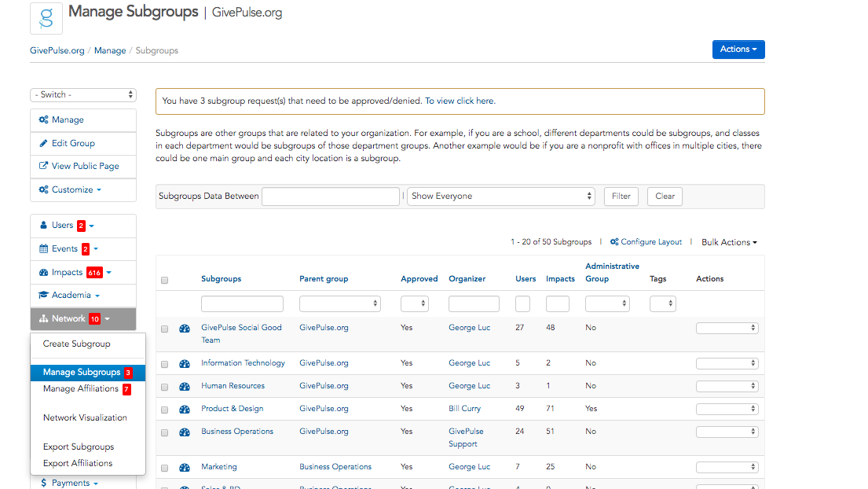Click GivePulse.org in the breadcrumb
The height and width of the screenshot is (489, 868).
[57, 50]
